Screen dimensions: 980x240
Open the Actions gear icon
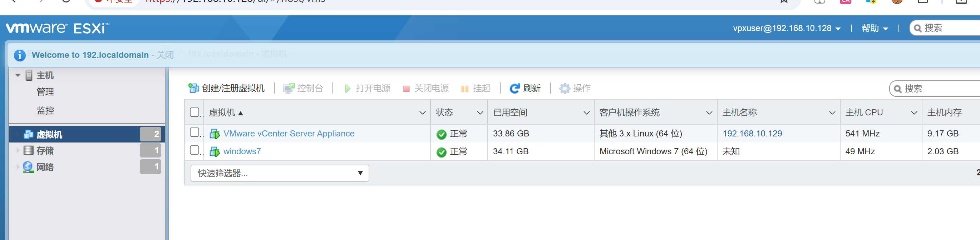(x=565, y=89)
